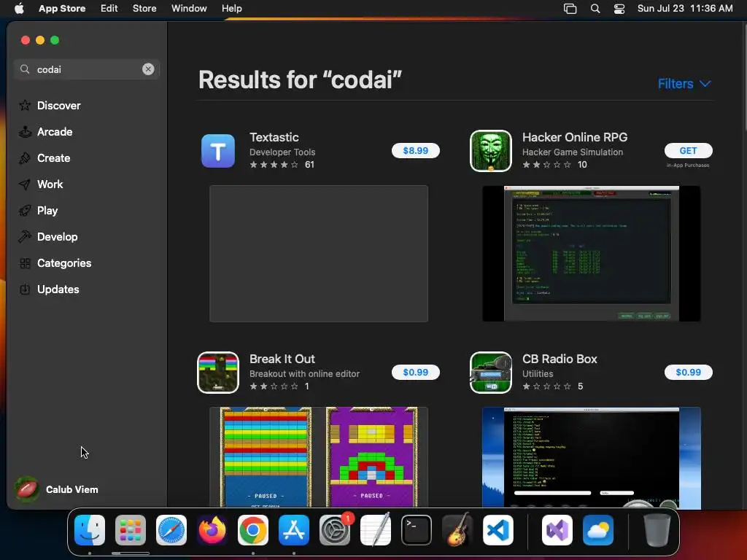Viewport: 747px width, 560px height.
Task: Open the Apple menu
Action: point(19,9)
